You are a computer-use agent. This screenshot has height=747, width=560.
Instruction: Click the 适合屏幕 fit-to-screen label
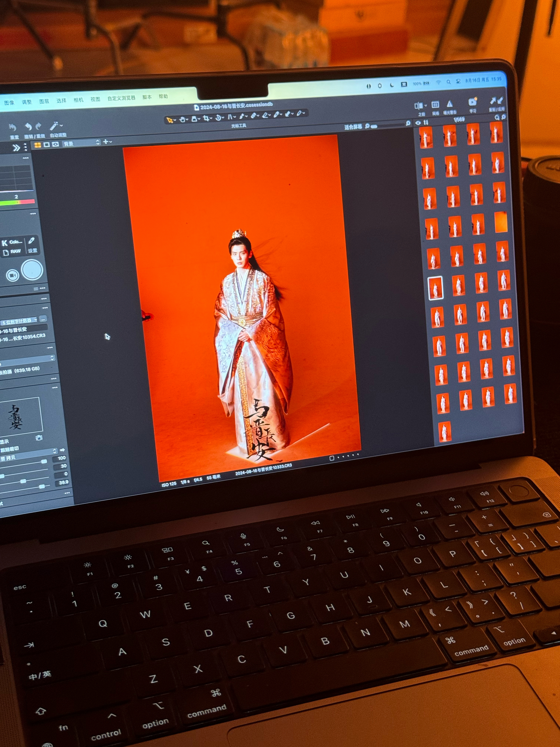pos(353,127)
